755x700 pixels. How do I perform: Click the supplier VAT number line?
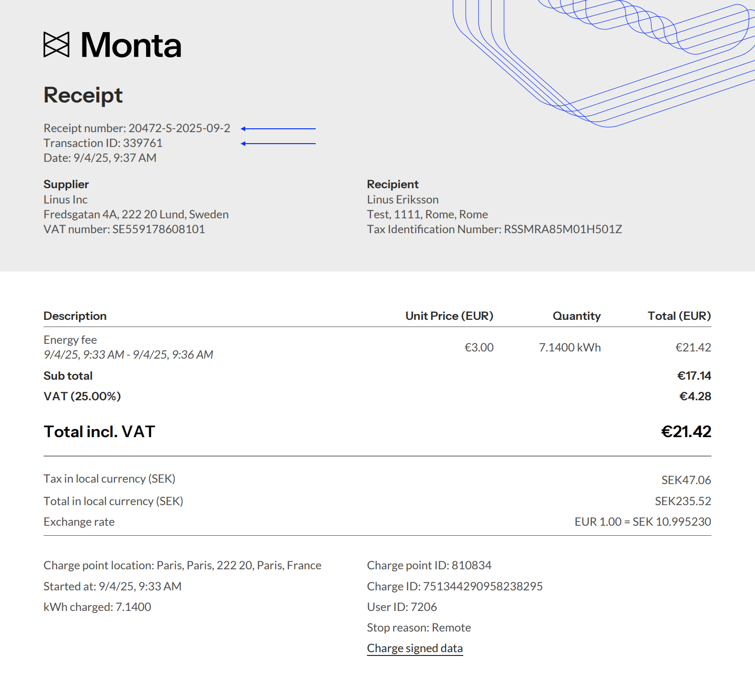[124, 229]
